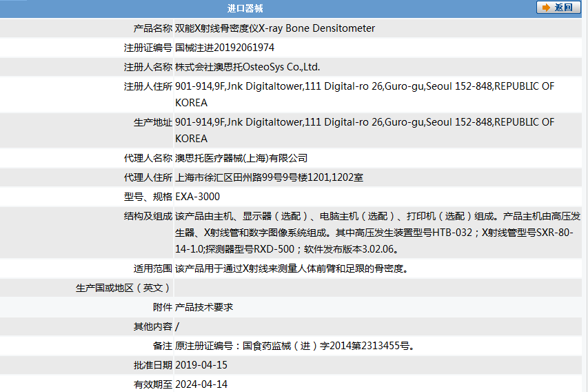Click the 进口器械 header title
This screenshot has height=392, width=588.
[x=245, y=8]
